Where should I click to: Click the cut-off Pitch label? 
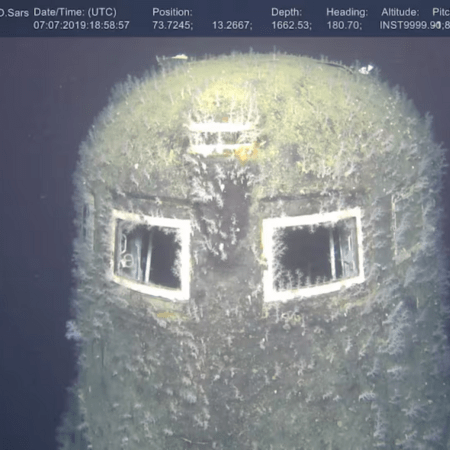pyautogui.click(x=441, y=12)
